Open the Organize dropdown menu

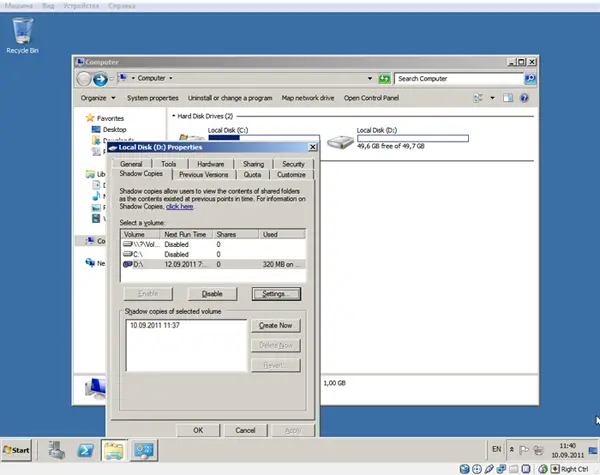coord(98,98)
